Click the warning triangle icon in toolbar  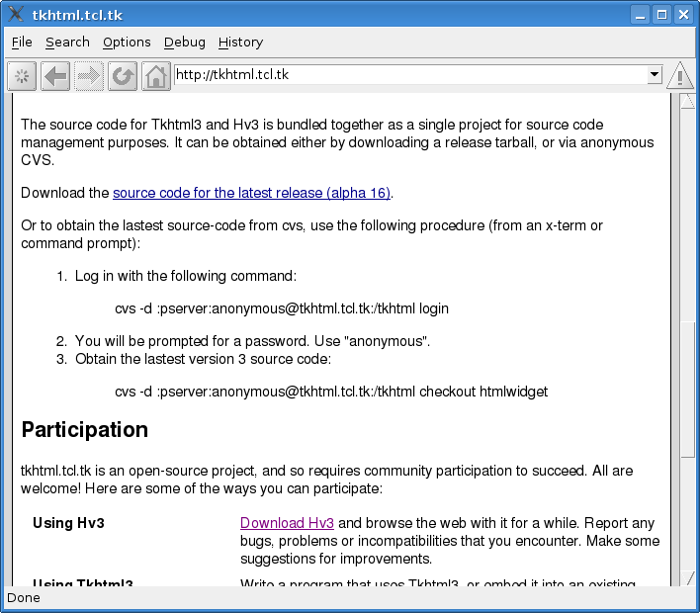(680, 77)
